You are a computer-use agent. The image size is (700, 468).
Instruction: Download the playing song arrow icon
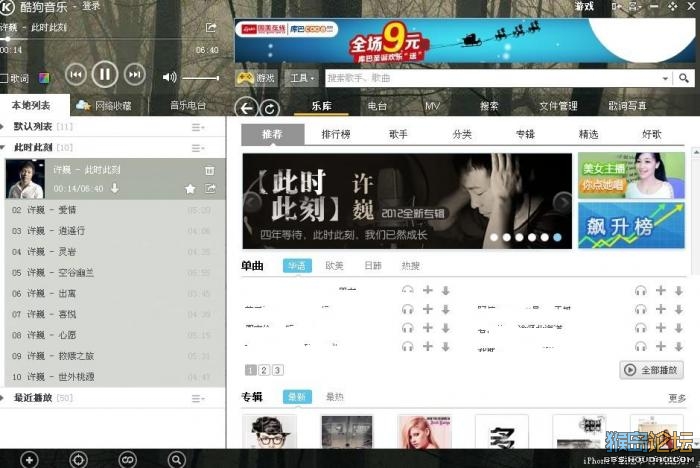[x=115, y=188]
